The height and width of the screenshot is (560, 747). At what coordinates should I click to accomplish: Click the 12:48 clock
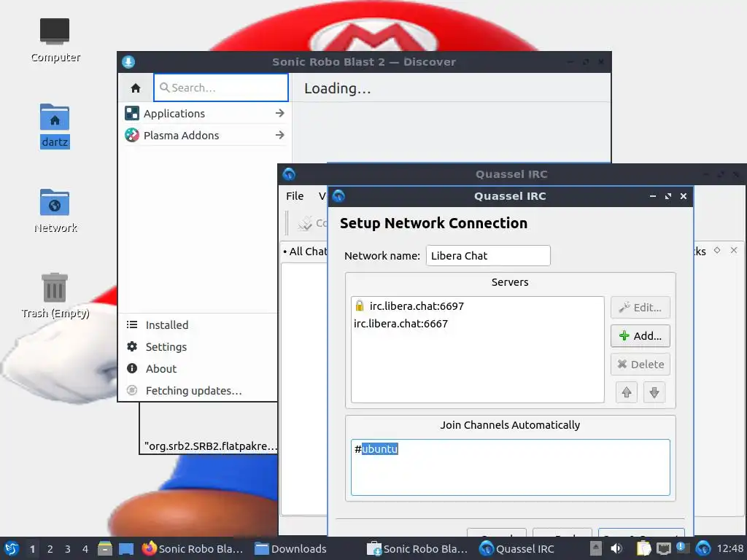point(729,548)
